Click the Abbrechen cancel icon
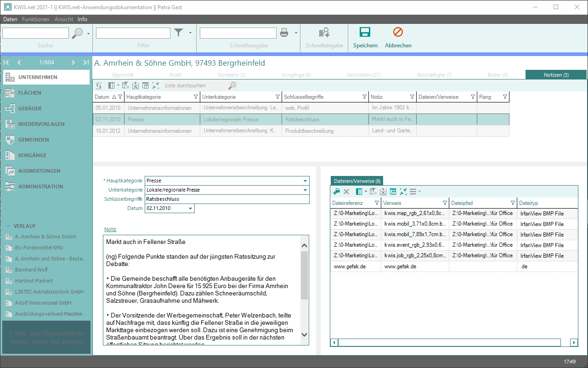The height and width of the screenshot is (368, 588). [x=398, y=32]
